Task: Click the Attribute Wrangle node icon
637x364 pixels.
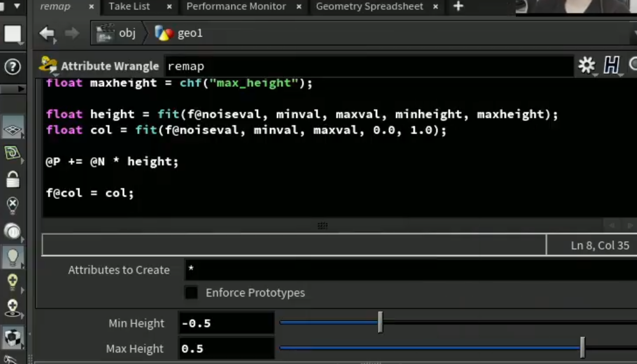Action: (x=48, y=65)
